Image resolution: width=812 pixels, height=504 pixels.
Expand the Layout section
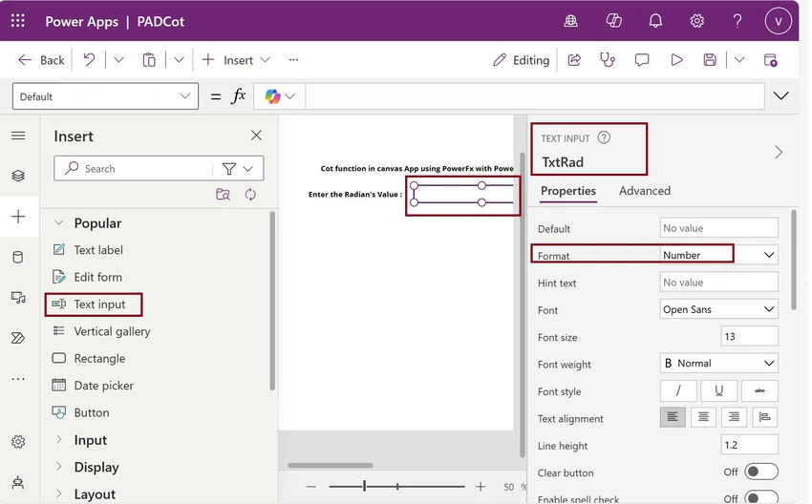[59, 493]
